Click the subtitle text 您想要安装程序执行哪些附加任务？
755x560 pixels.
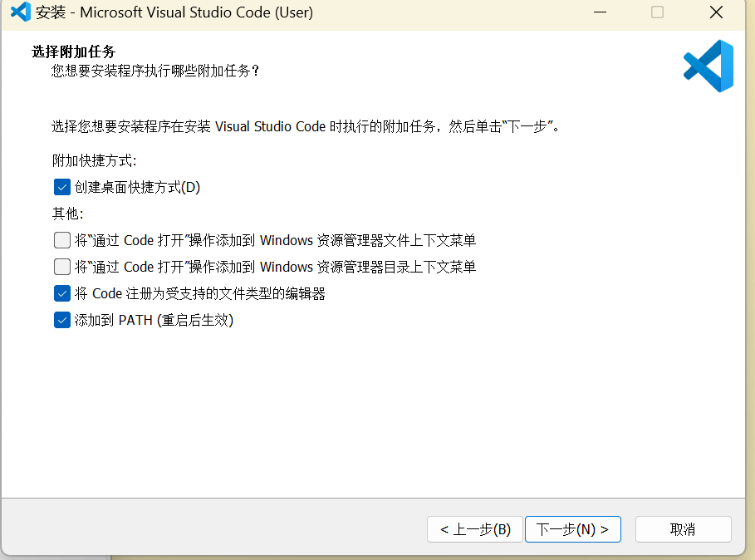point(155,71)
